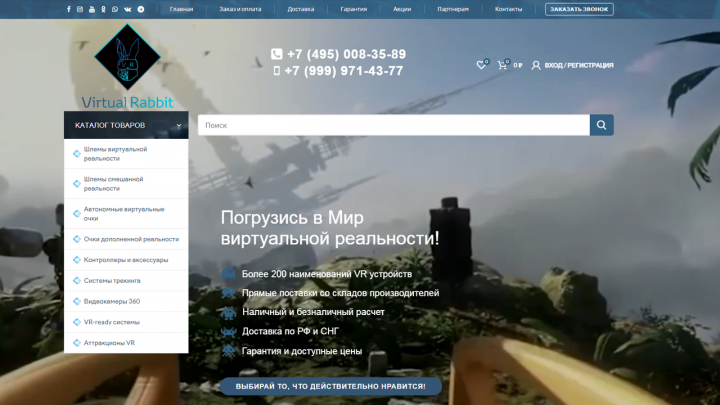This screenshot has height=405, width=720.
Task: Open category Системы трекинга
Action: click(126, 281)
